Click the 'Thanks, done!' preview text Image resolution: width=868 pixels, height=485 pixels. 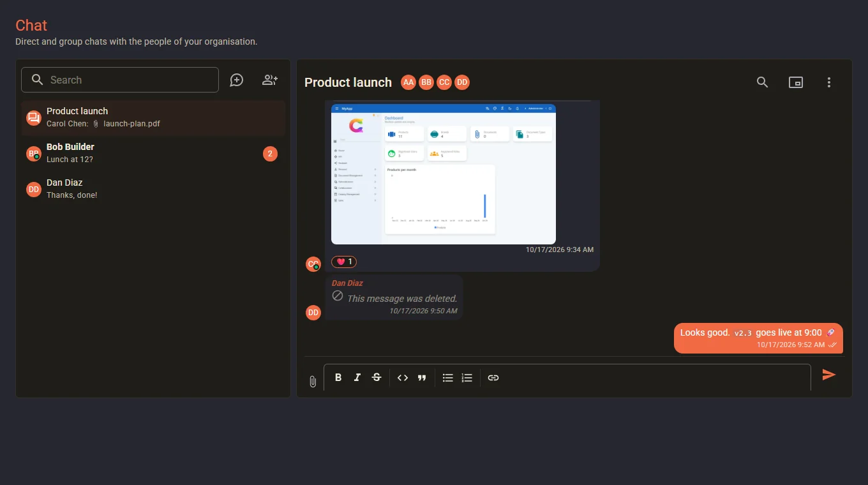72,195
